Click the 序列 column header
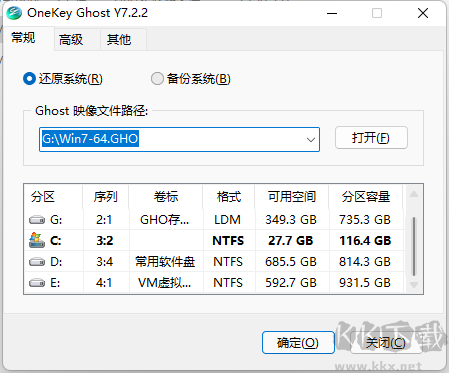Screen dimensions: 449x373 (106, 197)
